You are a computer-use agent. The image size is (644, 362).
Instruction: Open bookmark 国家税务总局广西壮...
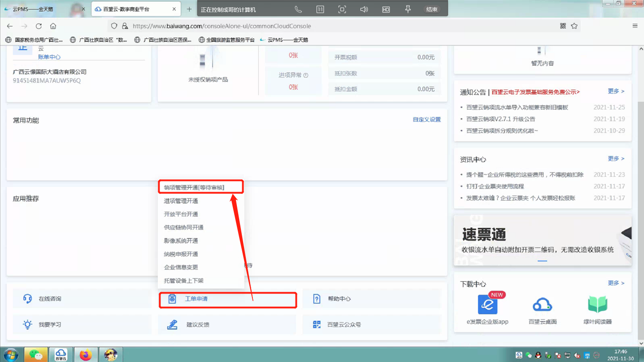(x=34, y=40)
